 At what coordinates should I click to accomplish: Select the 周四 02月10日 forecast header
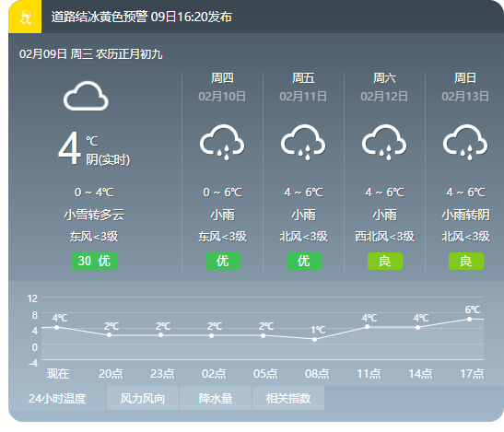click(222, 88)
